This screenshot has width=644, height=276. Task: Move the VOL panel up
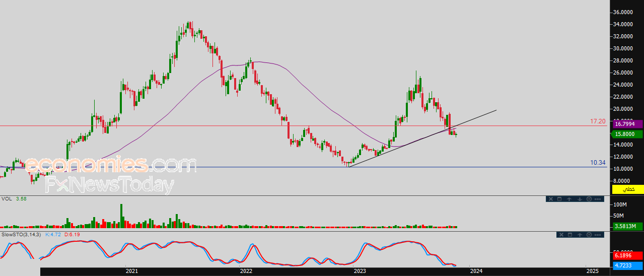(x=569, y=199)
